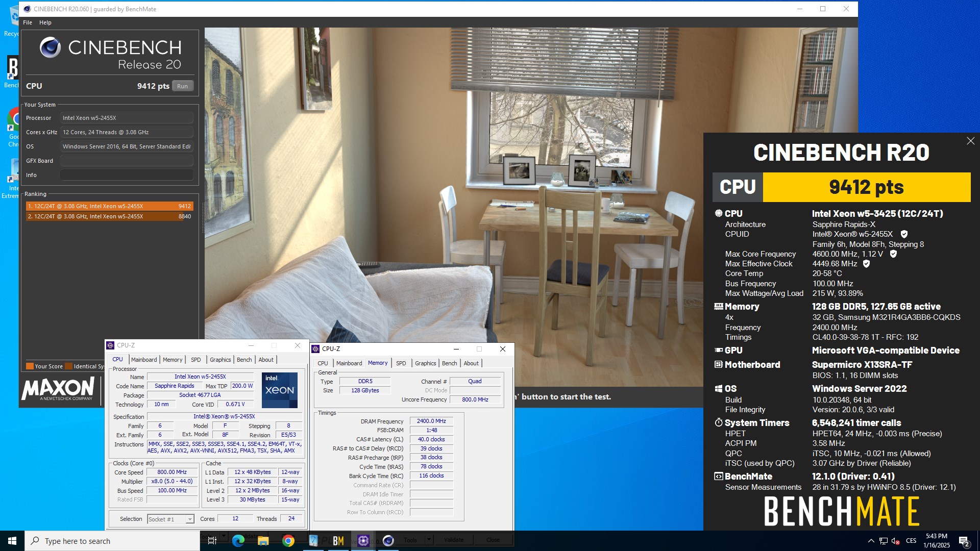Open the Socket #1 selection dropdown
The height and width of the screenshot is (551, 980).
pyautogui.click(x=171, y=519)
